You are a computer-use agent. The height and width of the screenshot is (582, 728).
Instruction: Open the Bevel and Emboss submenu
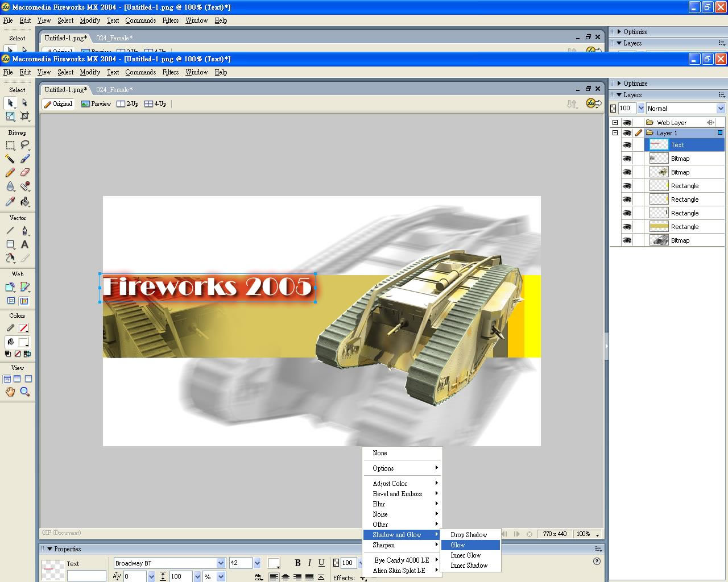coord(403,494)
